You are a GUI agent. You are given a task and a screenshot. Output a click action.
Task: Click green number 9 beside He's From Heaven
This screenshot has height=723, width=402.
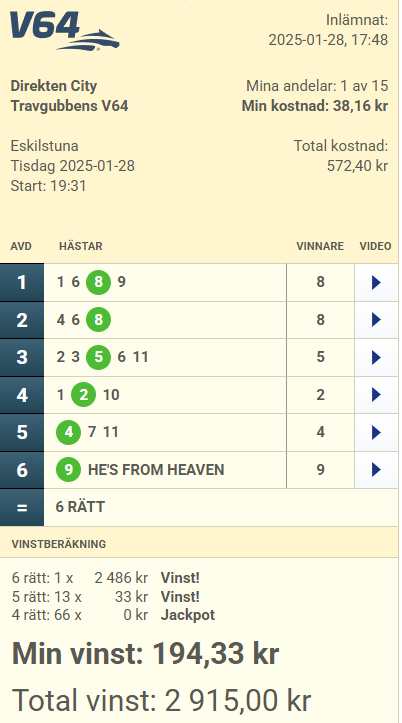pos(68,469)
